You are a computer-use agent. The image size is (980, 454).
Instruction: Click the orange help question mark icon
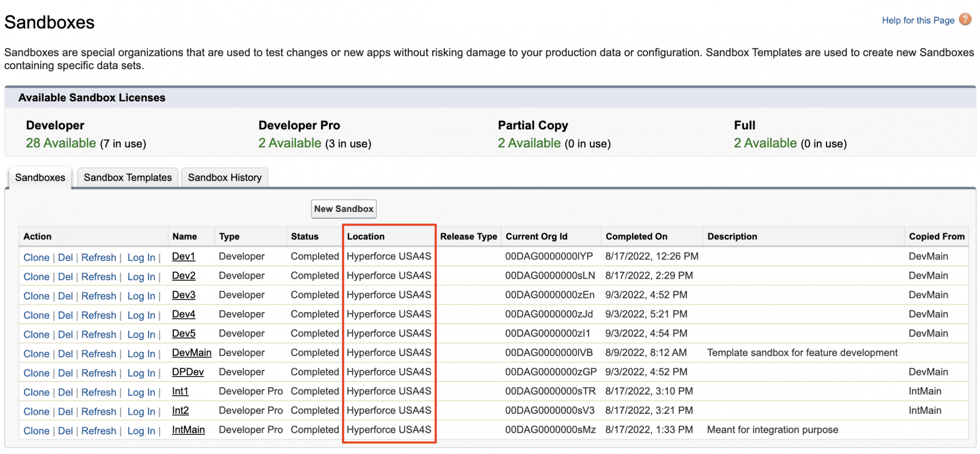click(965, 19)
